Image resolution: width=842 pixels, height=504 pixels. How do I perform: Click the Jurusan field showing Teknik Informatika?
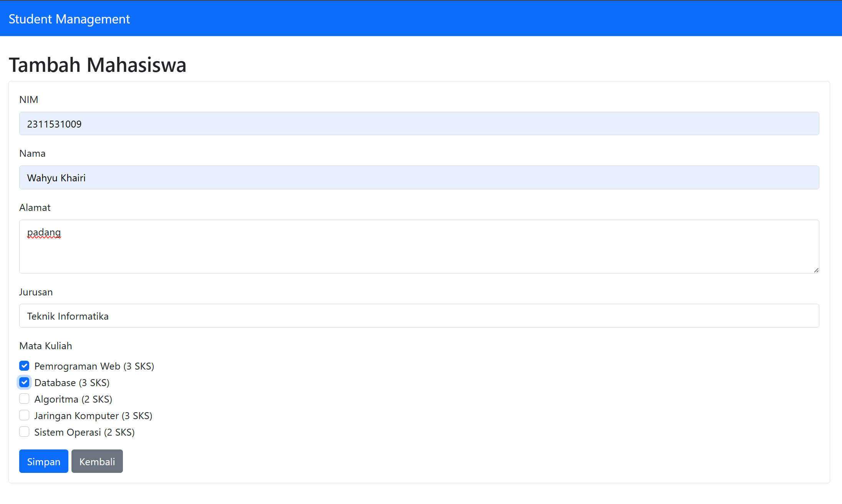tap(419, 316)
